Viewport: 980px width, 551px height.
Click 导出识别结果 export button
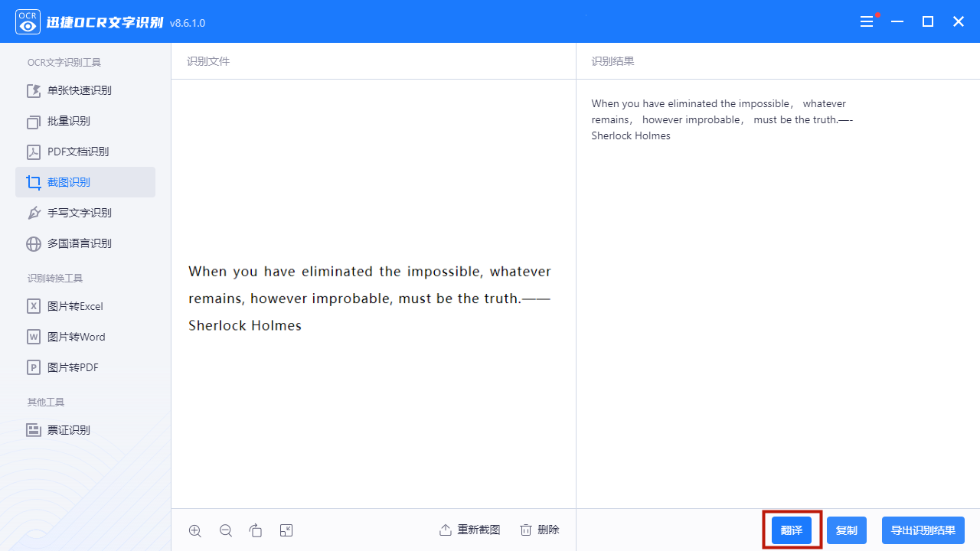click(923, 530)
